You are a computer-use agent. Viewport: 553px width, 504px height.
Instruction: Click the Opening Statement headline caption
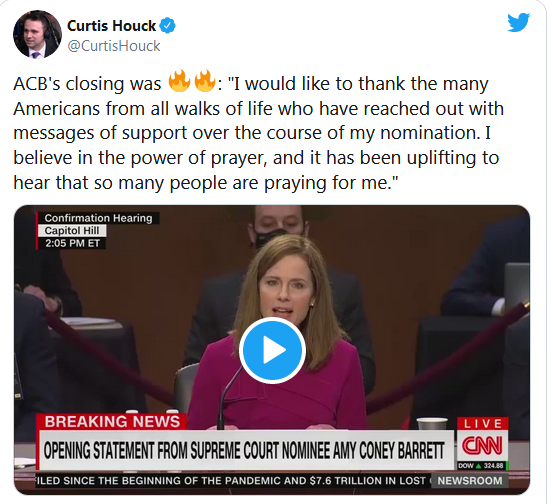(244, 450)
